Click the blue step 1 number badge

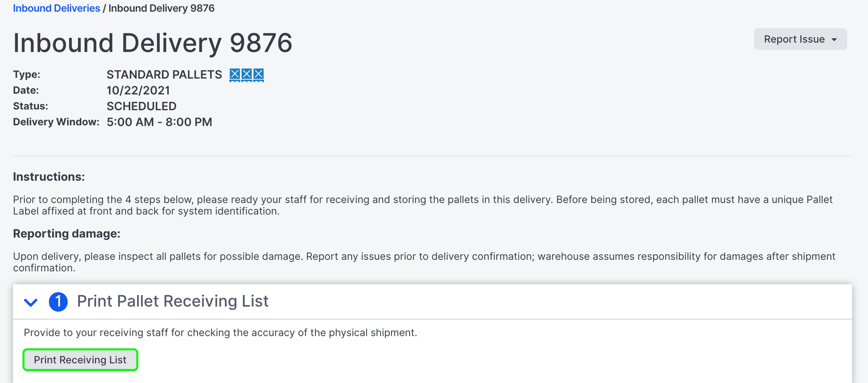click(58, 301)
